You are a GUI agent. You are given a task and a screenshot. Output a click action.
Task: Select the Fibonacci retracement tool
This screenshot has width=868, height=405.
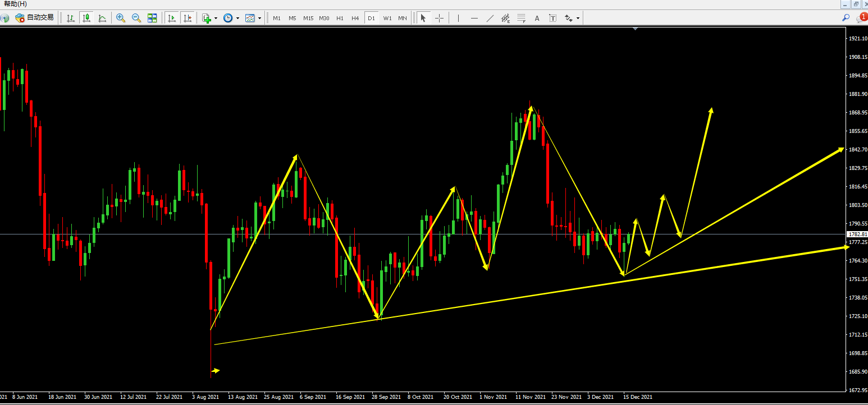coord(521,18)
